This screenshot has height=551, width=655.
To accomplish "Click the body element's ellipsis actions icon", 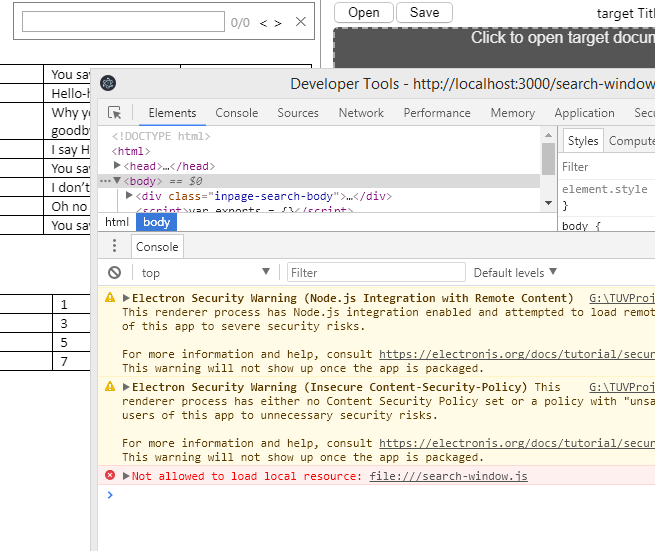I will coord(105,181).
